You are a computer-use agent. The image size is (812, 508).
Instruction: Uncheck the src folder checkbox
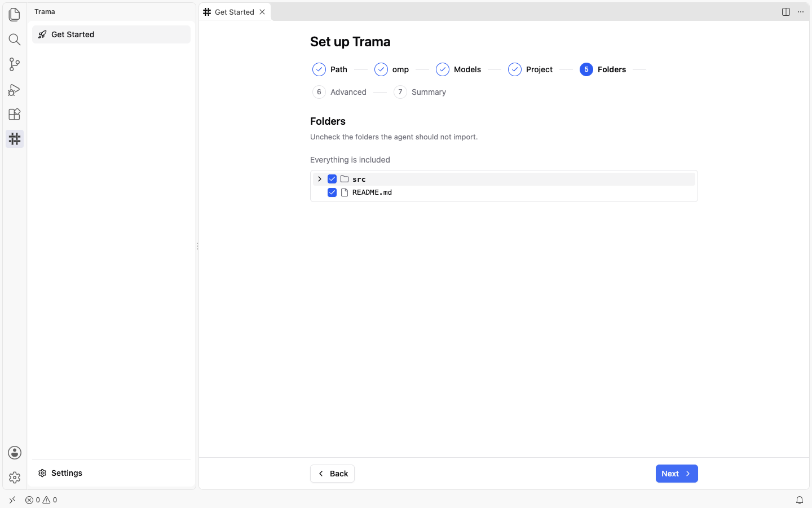click(332, 179)
